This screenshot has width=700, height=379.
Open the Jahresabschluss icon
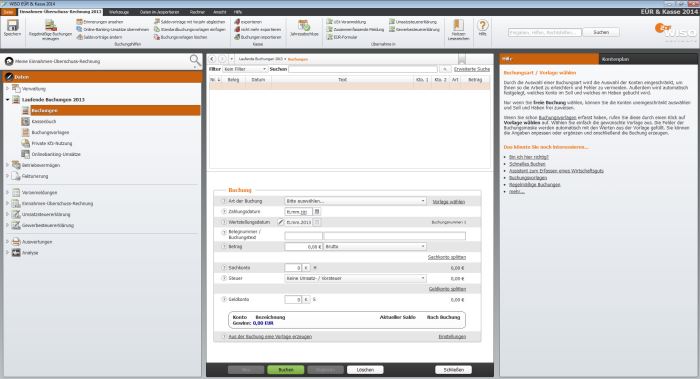click(304, 25)
